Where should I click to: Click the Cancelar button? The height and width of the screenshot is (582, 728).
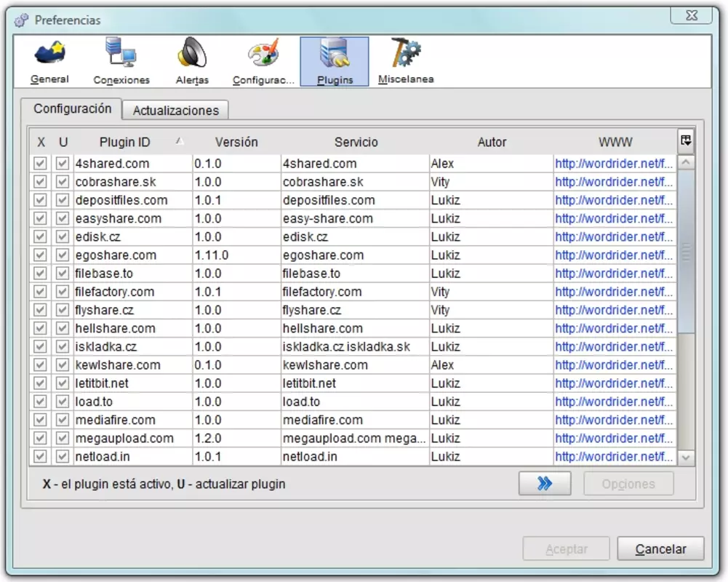tap(660, 549)
